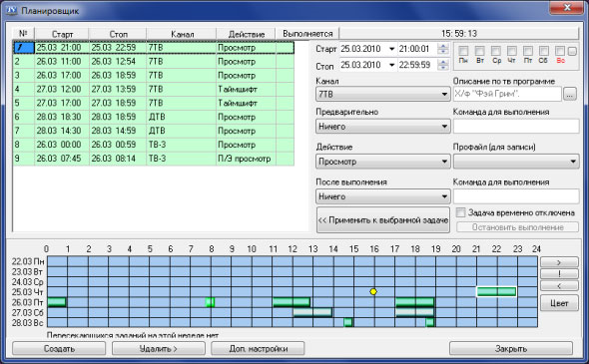Adjust the Старт time spinner
Screen dimensions: 589x364
443,49
